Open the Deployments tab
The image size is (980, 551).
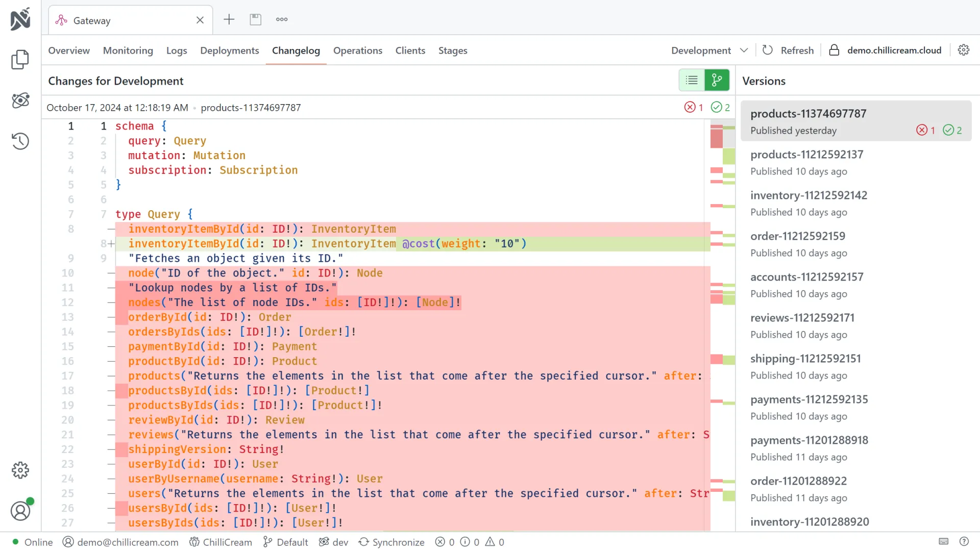pyautogui.click(x=229, y=51)
